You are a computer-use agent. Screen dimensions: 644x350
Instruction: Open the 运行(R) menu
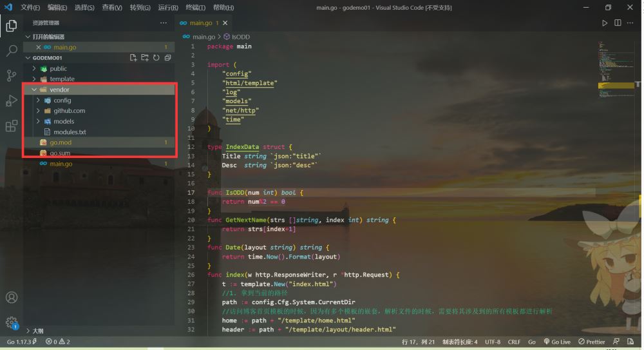coord(168,7)
